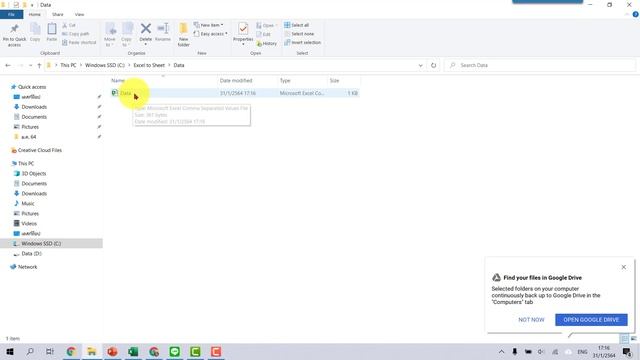This screenshot has height=360, width=640.
Task: Switch to the View ribbon tab
Action: pyautogui.click(x=79, y=14)
